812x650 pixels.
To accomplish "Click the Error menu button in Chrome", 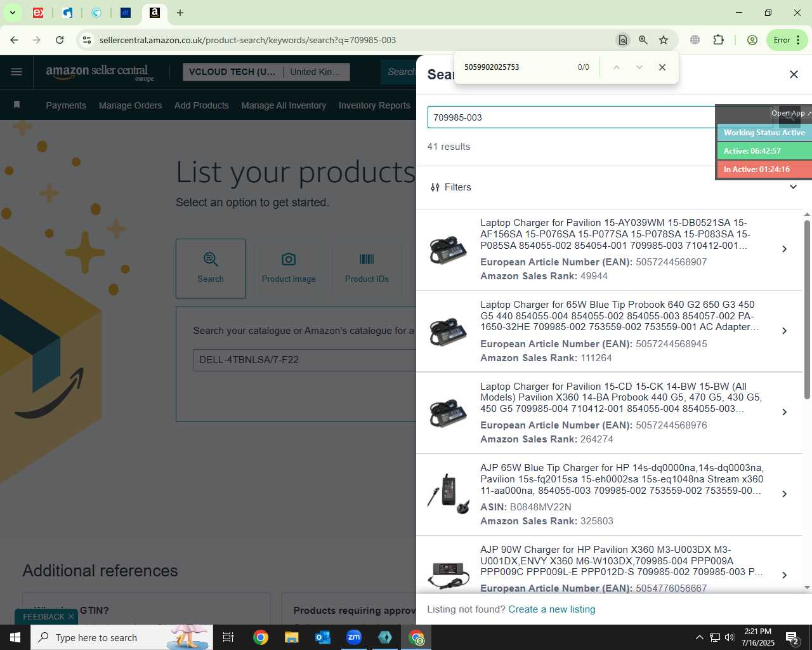I will pos(787,40).
